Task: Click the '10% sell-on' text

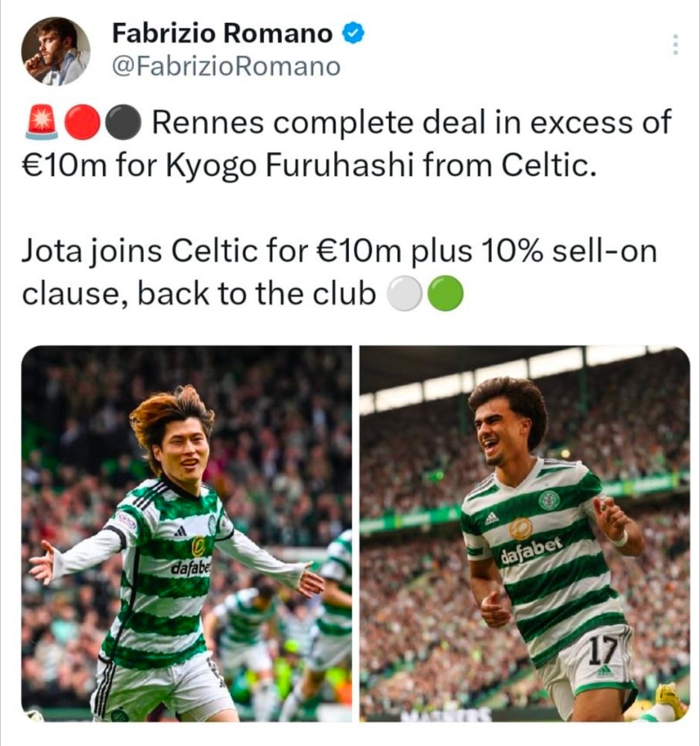Action: pos(569,251)
